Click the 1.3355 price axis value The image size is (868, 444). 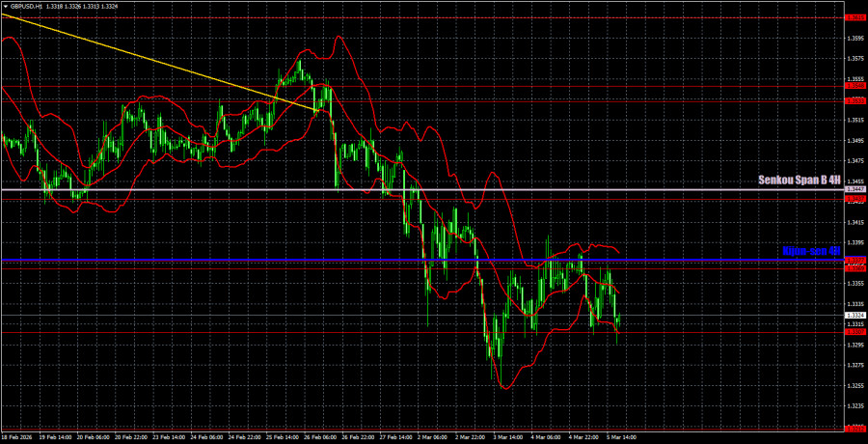(855, 284)
